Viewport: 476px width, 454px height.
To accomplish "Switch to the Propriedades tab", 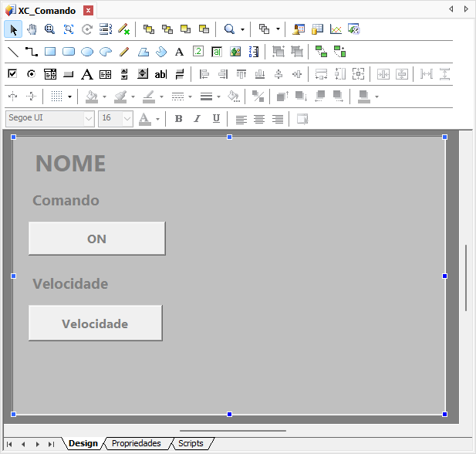I will click(x=136, y=443).
